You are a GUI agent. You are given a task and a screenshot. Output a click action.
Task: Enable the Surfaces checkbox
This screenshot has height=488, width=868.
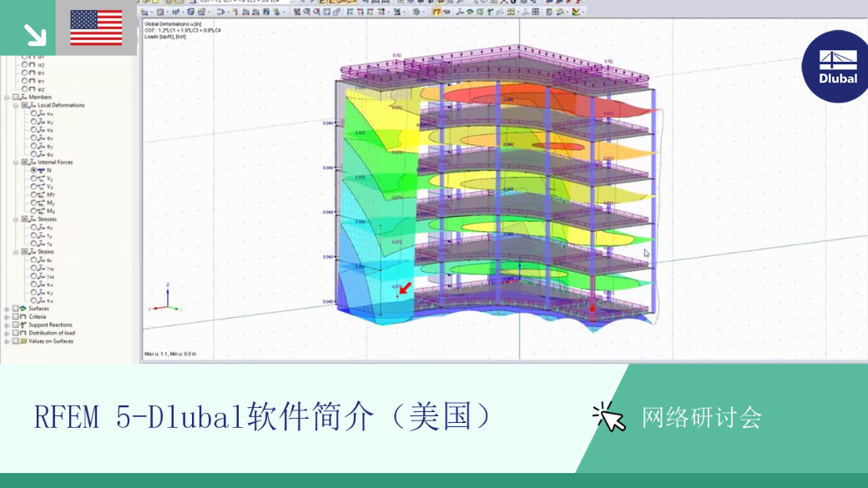pos(16,309)
